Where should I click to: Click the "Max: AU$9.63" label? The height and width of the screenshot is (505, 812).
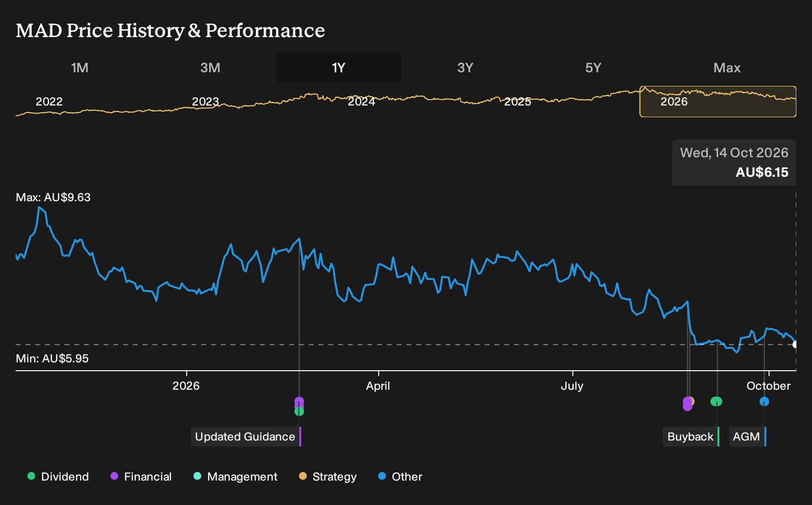point(53,197)
